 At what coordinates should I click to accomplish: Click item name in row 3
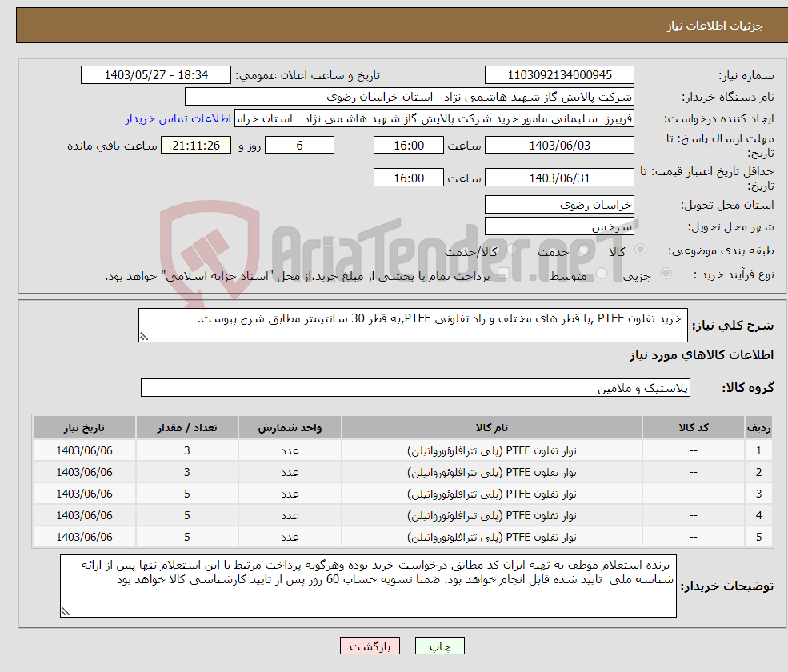[491, 494]
